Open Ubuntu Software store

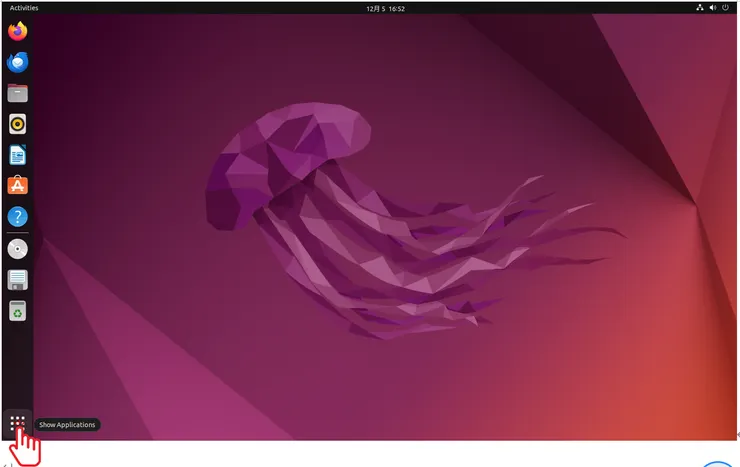(17, 185)
